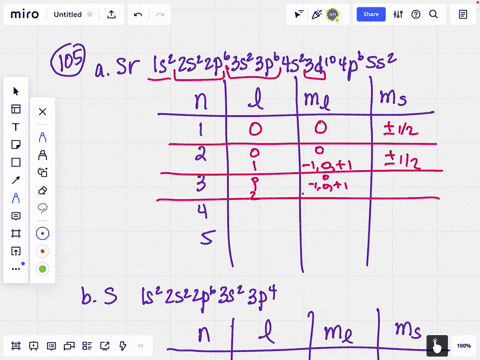Viewport: 480px width, 360px height.
Task: Open the reactions celebration icon
Action: [x=316, y=14]
